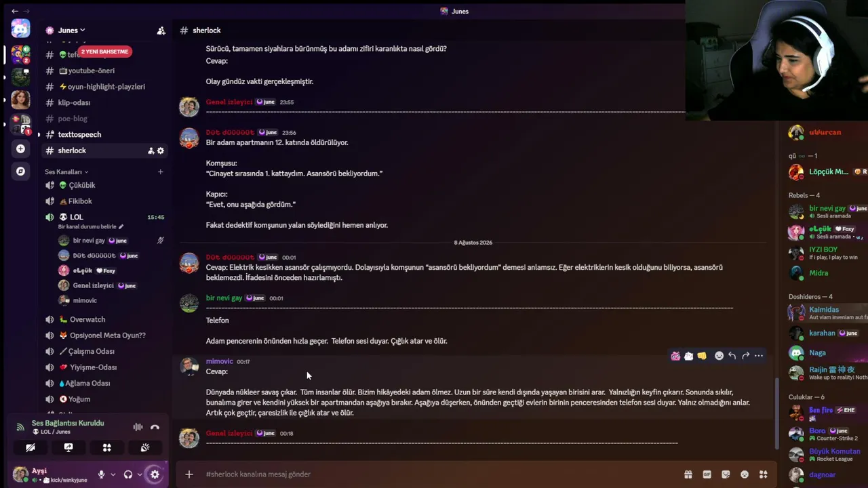Open more options on mimovic's message
The width and height of the screenshot is (868, 488).
(x=759, y=356)
